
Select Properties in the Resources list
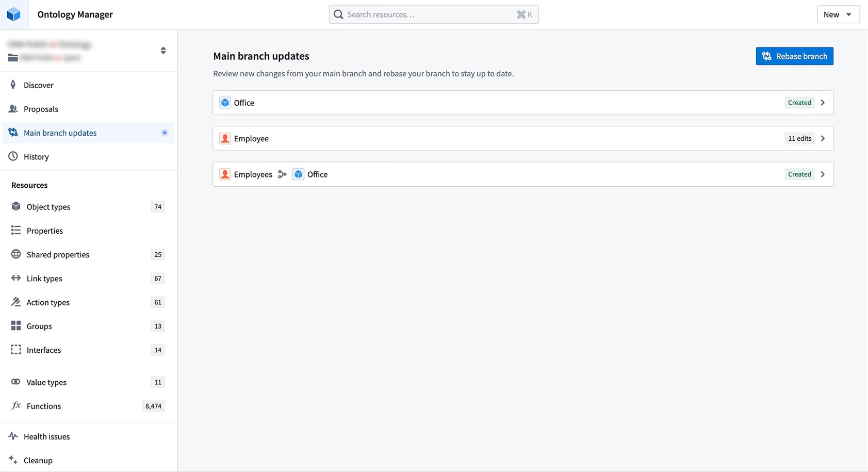point(45,231)
